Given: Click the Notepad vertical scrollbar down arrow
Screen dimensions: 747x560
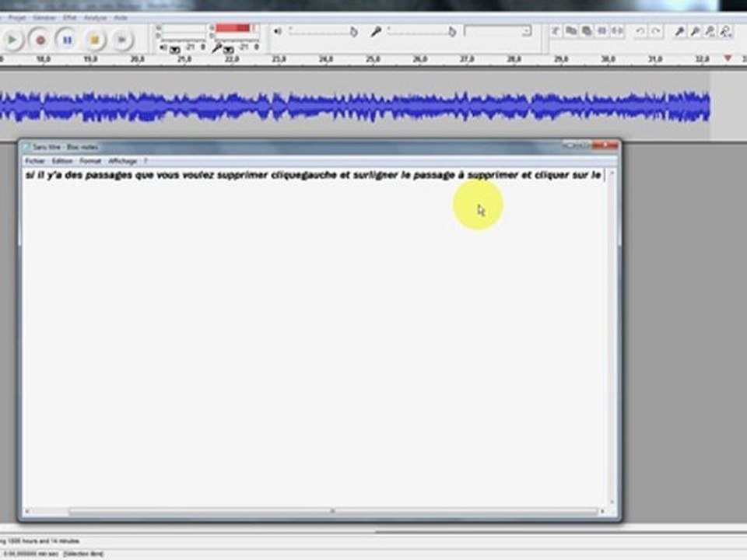Looking at the screenshot, I should click(x=612, y=502).
